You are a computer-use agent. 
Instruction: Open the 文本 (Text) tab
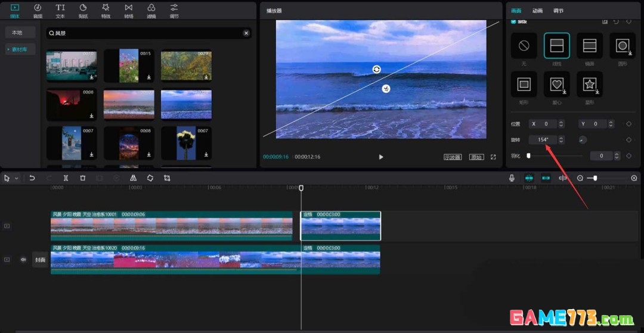pyautogui.click(x=60, y=10)
